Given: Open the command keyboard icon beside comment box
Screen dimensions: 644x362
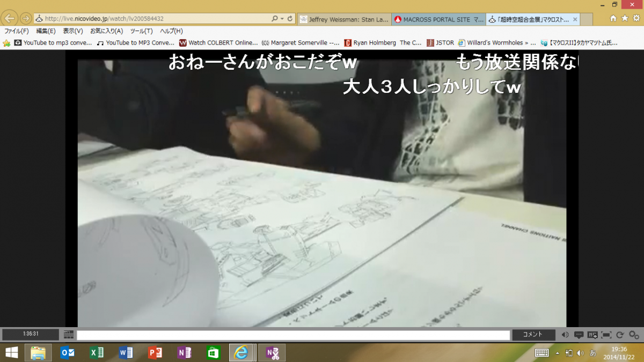Looking at the screenshot, I should point(68,335).
